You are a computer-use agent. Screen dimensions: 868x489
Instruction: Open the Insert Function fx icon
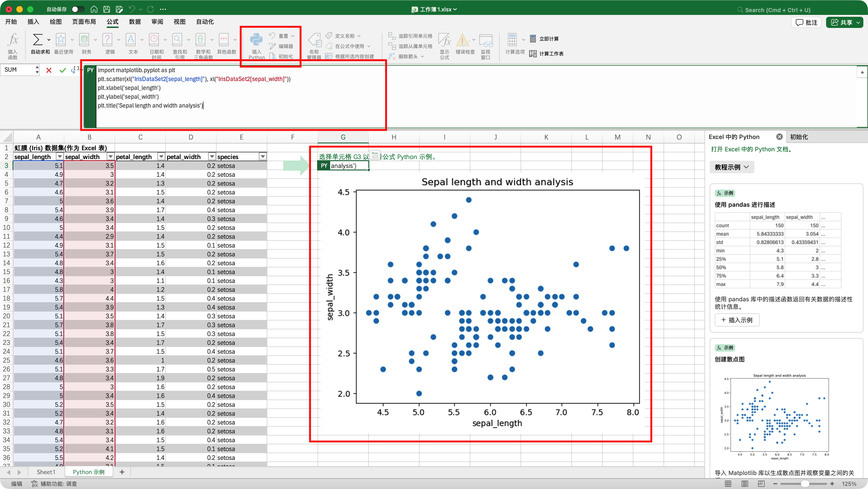coord(13,40)
